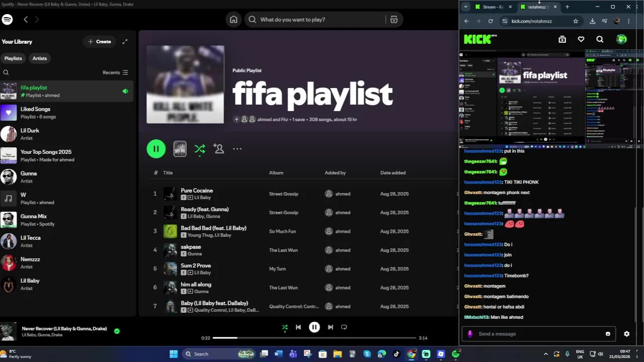
Task: Open the Browse icon in Spotify search bar
Action: (394, 20)
